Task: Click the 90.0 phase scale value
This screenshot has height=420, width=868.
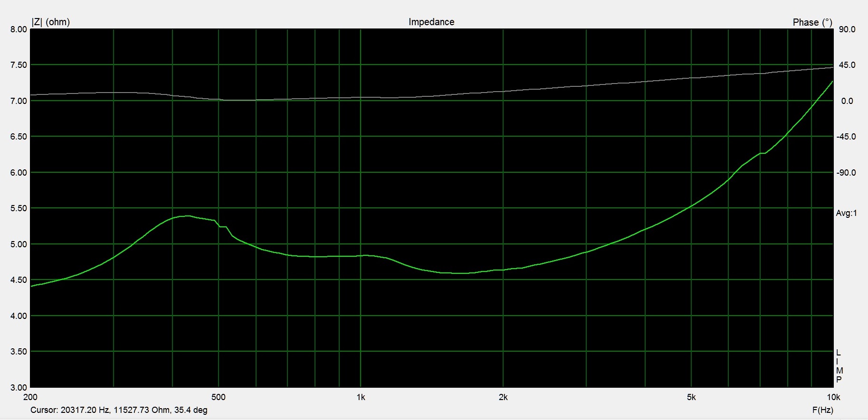Action: click(x=847, y=29)
